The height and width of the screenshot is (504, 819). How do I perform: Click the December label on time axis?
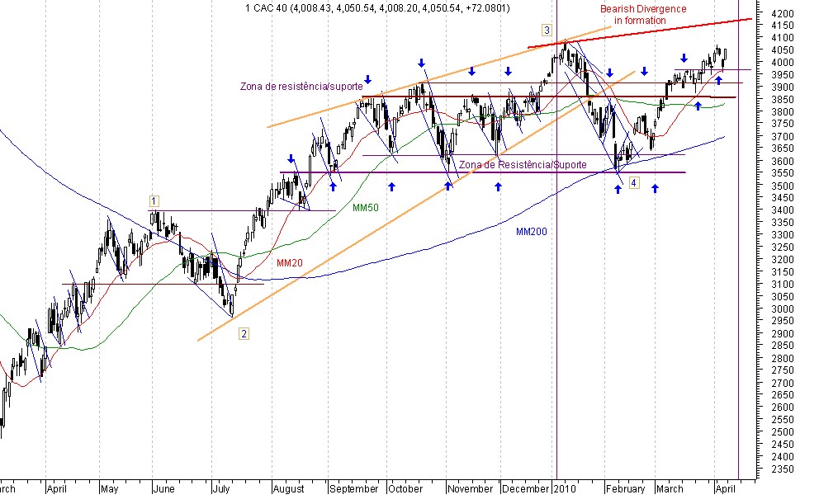tap(525, 489)
